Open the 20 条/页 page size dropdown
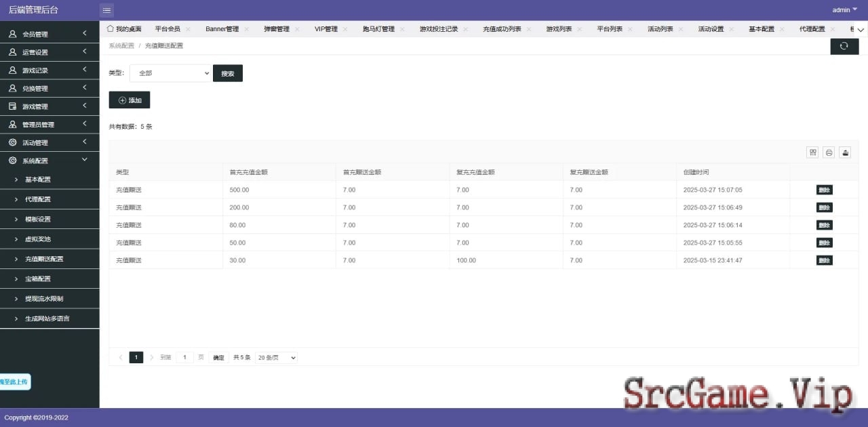The image size is (868, 427). (x=276, y=357)
